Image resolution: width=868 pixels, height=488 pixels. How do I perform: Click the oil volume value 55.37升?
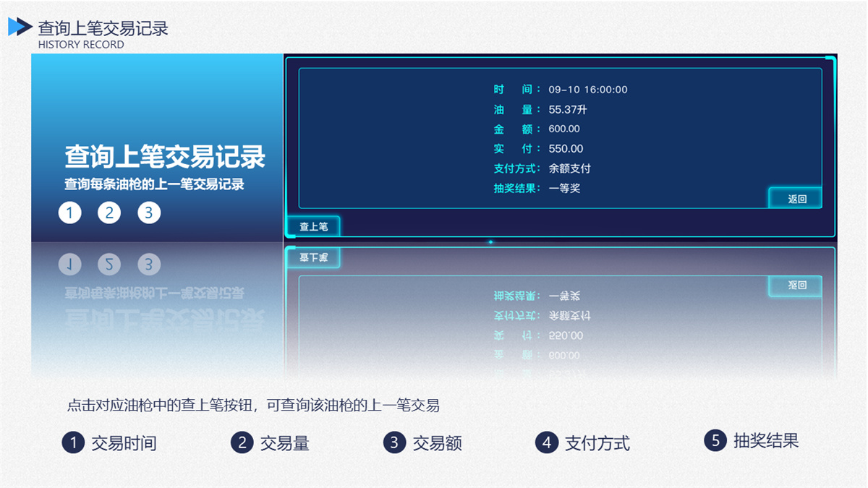[x=568, y=109]
